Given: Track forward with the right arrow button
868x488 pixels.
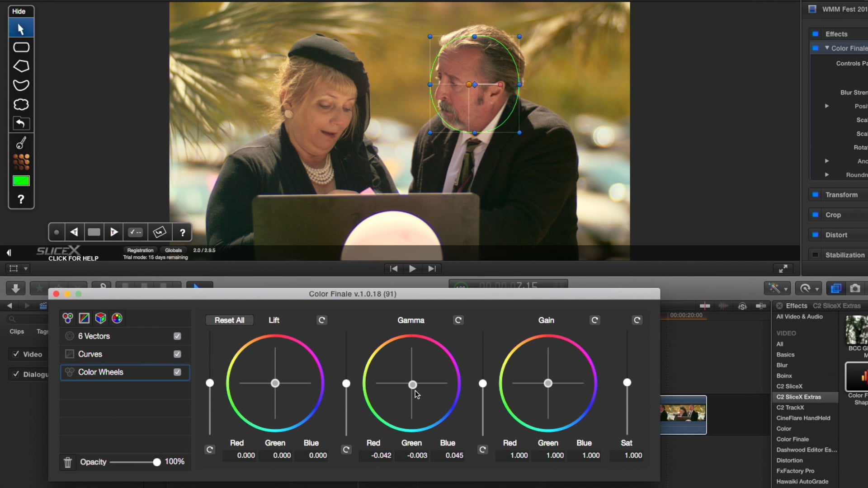Looking at the screenshot, I should click(114, 232).
